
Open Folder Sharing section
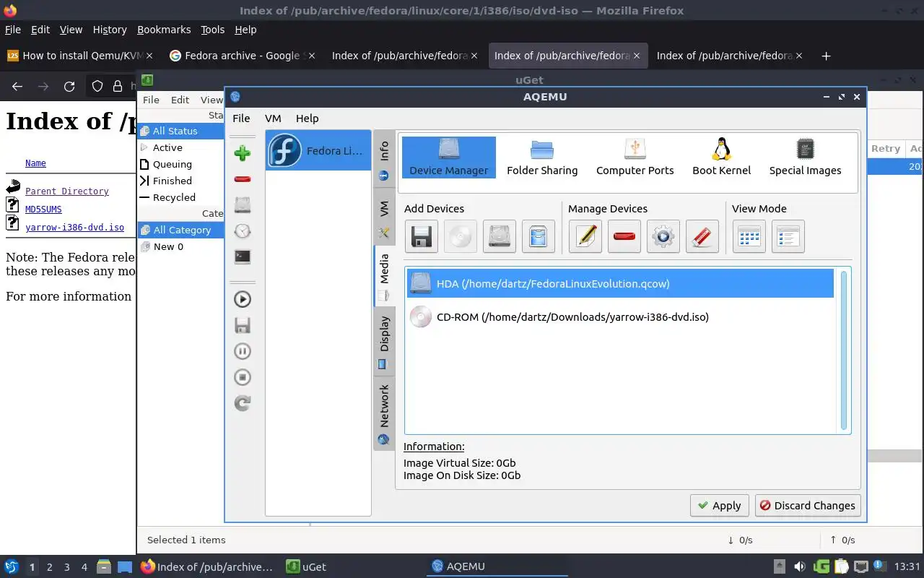(542, 158)
